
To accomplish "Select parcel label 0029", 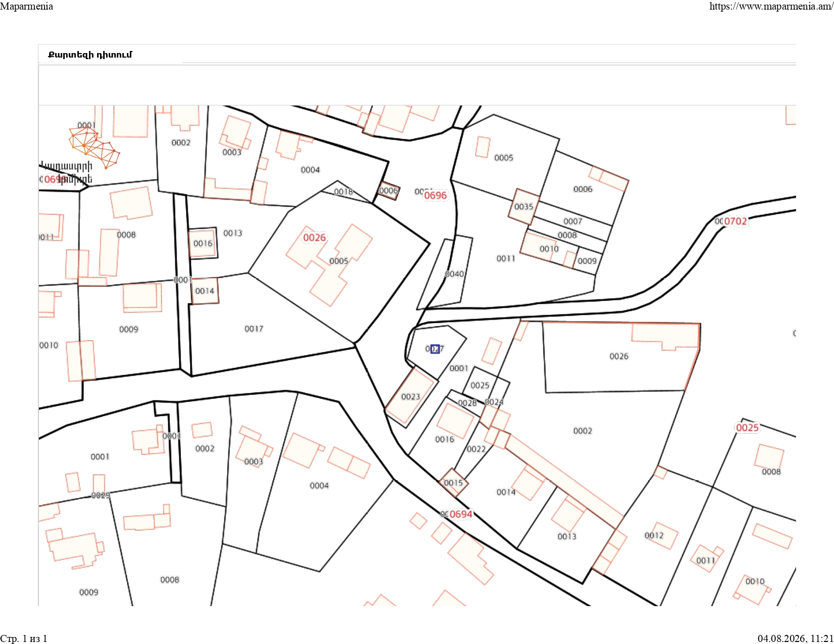I will pyautogui.click(x=101, y=496).
